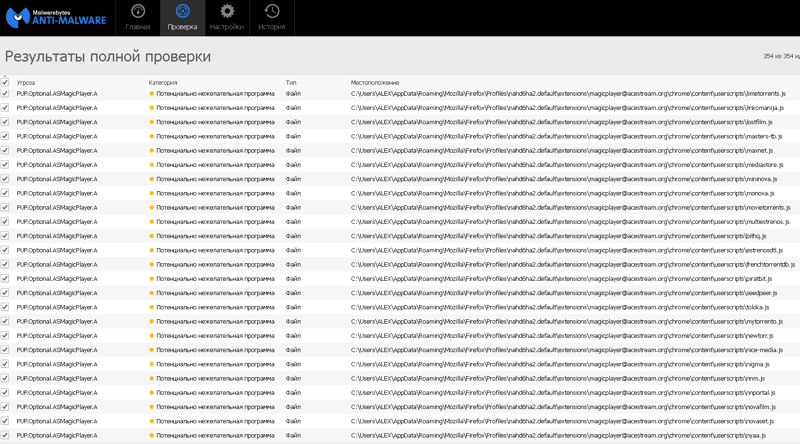Image resolution: width=800 pixels, height=444 pixels.
Task: Go to the История history tab
Action: [272, 18]
